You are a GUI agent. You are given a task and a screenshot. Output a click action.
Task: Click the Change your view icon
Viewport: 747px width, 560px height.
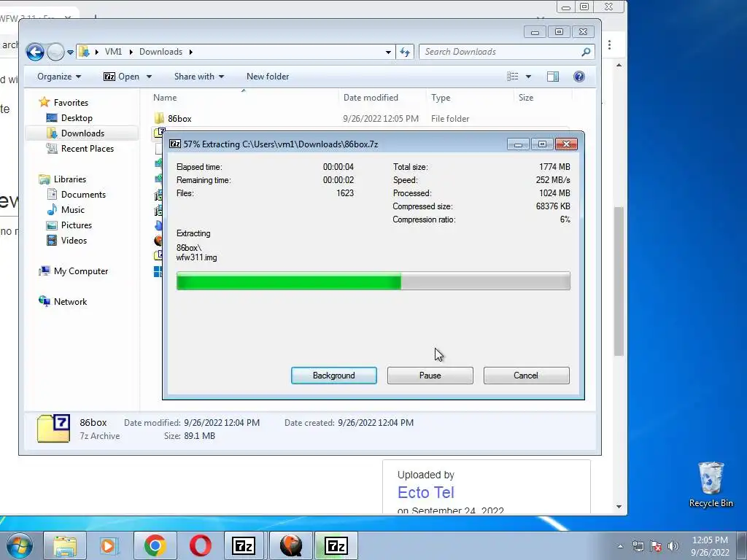513,77
